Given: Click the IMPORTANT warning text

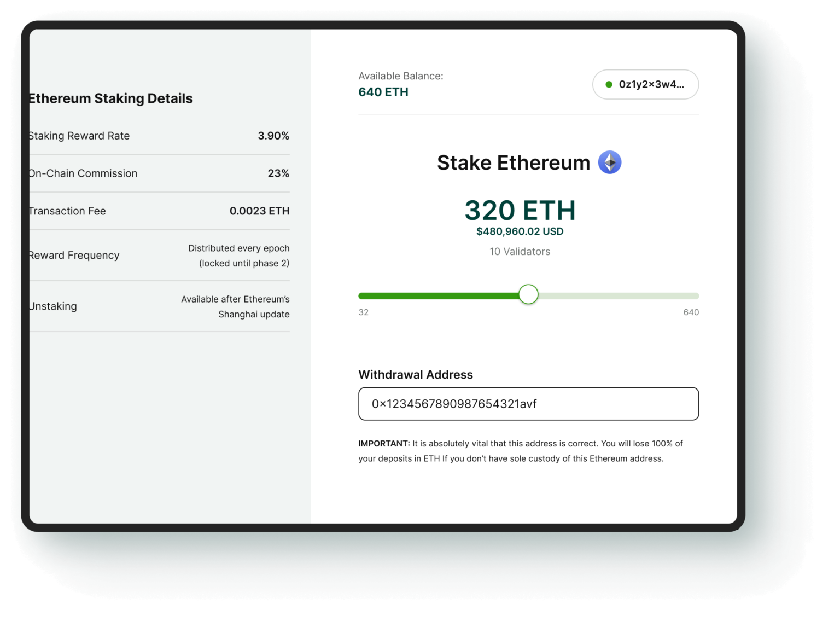Looking at the screenshot, I should [520, 450].
